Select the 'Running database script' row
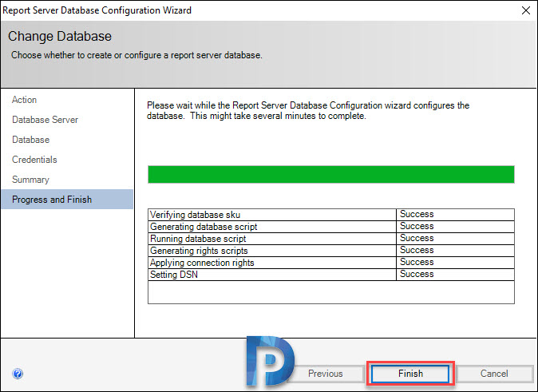This screenshot has height=392, width=538. click(331, 239)
